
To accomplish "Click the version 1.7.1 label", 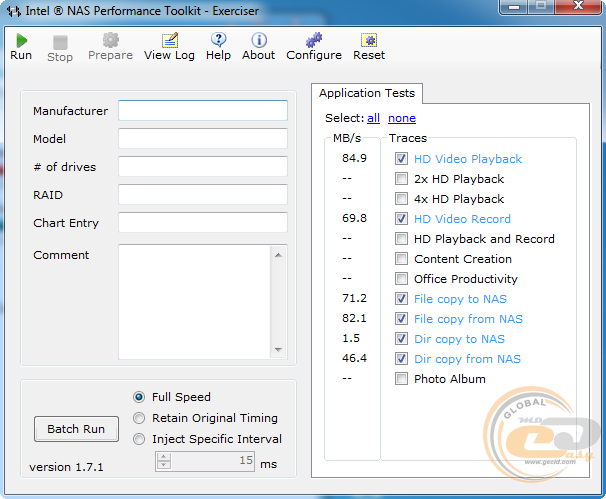I will coord(66,467).
